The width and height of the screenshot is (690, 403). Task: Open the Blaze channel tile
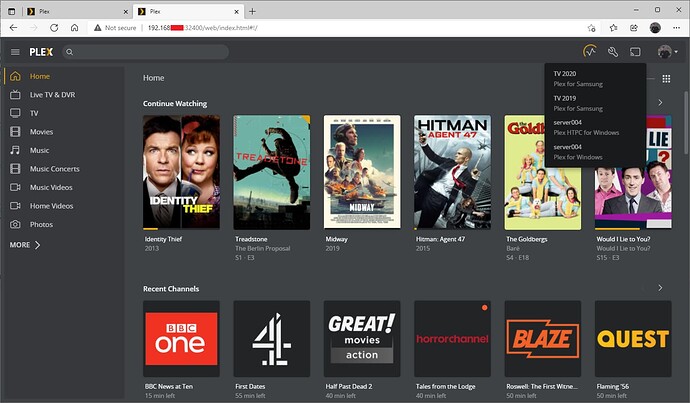click(543, 339)
